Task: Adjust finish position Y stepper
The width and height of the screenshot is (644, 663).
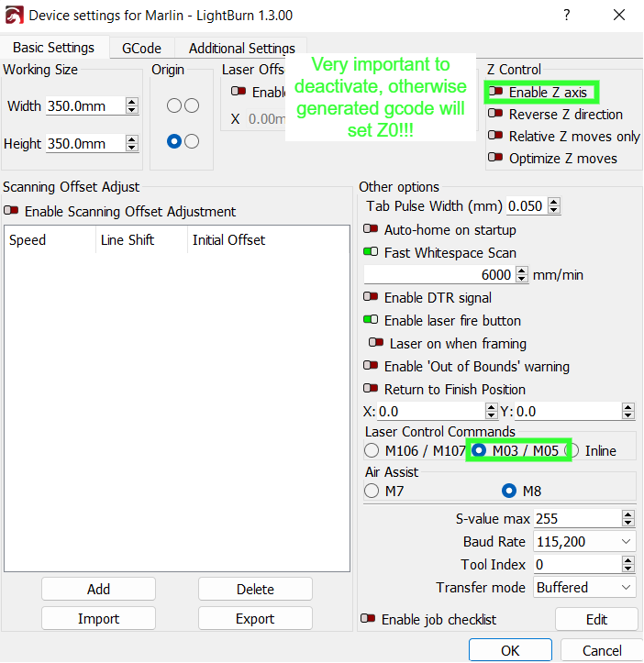Action: point(628,411)
